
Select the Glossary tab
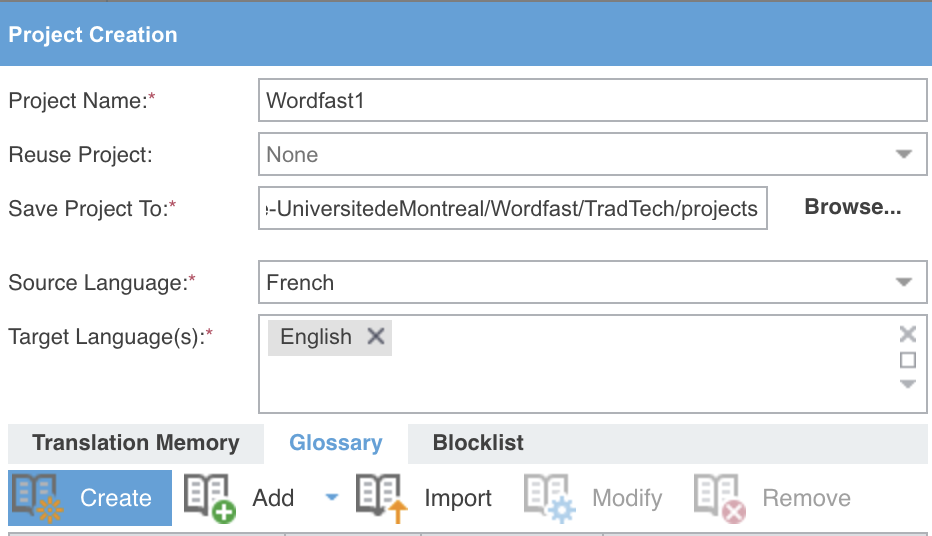point(336,443)
